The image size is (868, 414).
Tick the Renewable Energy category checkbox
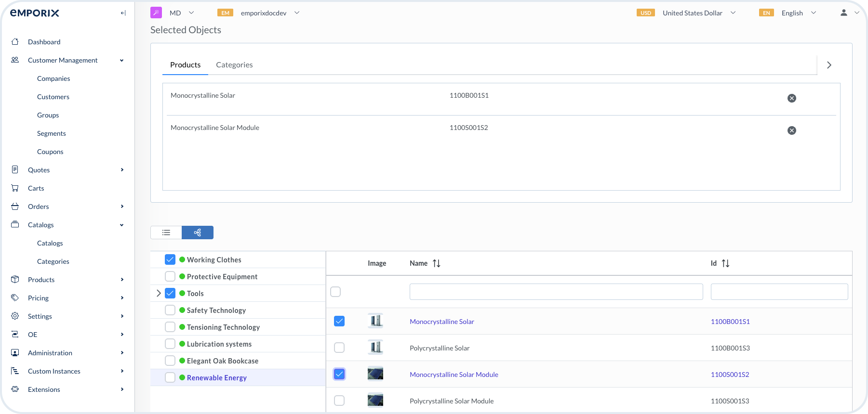(170, 377)
